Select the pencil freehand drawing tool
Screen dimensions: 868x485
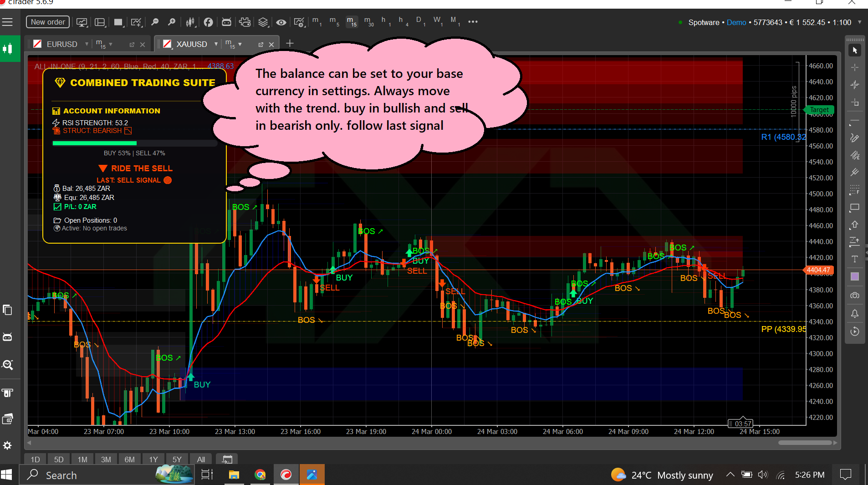854,138
